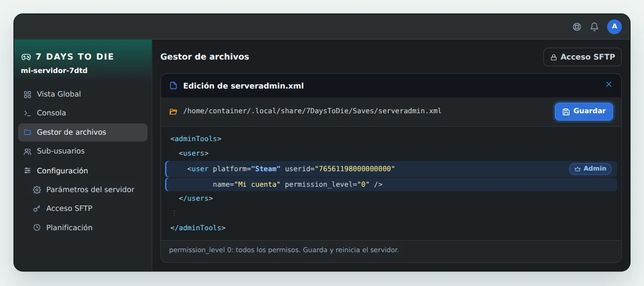Collapse the Configuración menu group
644x286 pixels.
point(83,171)
